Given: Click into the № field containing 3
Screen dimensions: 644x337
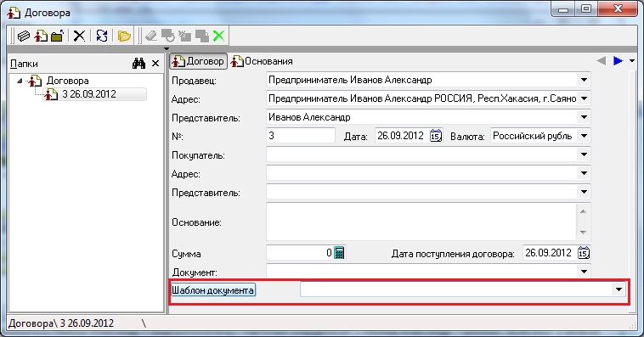Looking at the screenshot, I should 301,136.
